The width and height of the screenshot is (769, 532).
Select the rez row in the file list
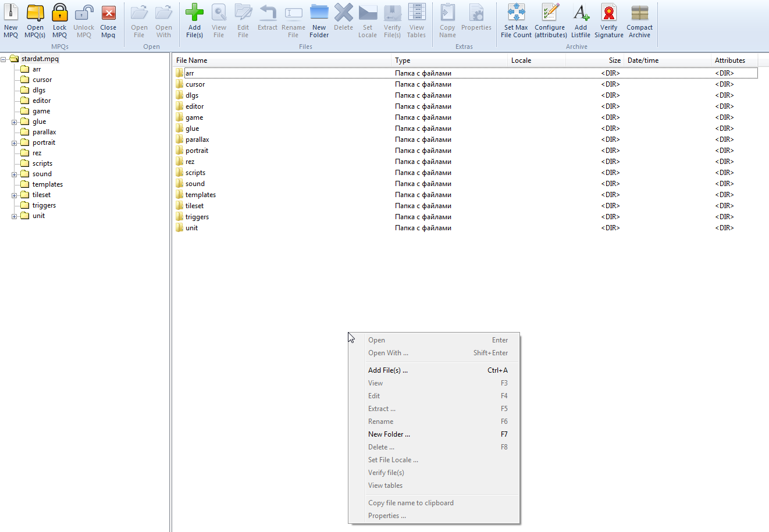click(465, 162)
